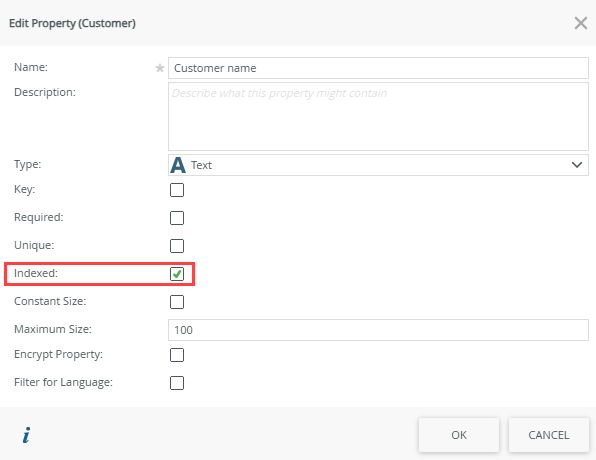Toggle the Constant Size checkbox
Image resolution: width=596 pixels, height=460 pixels.
[x=177, y=302]
